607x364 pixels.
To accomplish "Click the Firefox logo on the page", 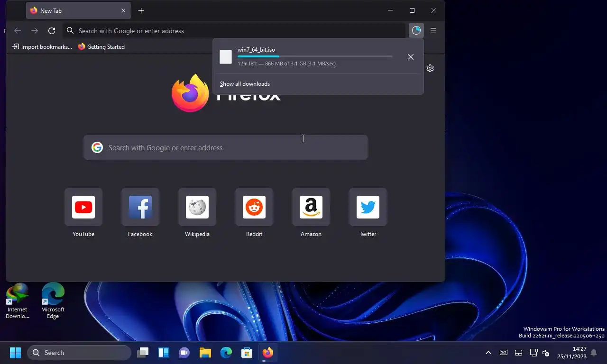I will (190, 93).
